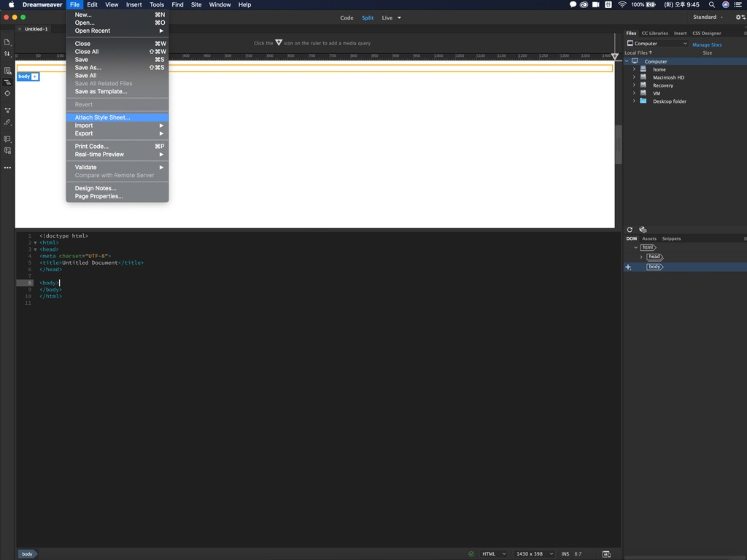Click the Live view button
The width and height of the screenshot is (747, 560).
[387, 17]
